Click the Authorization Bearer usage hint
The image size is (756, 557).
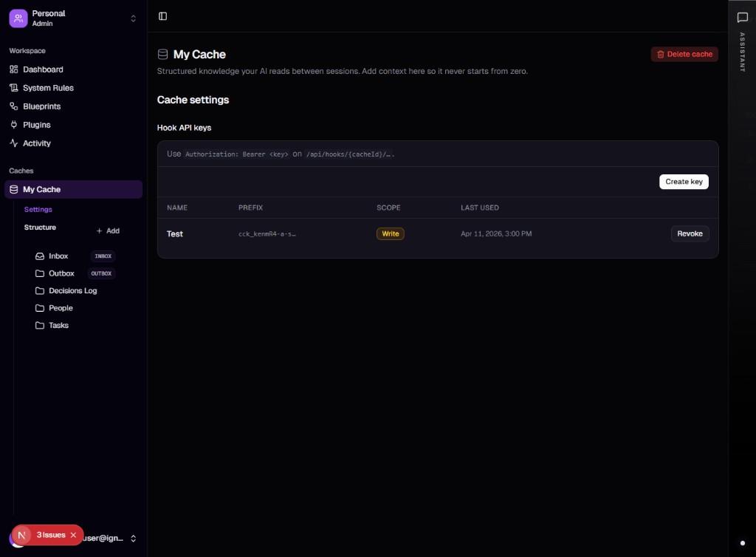281,154
